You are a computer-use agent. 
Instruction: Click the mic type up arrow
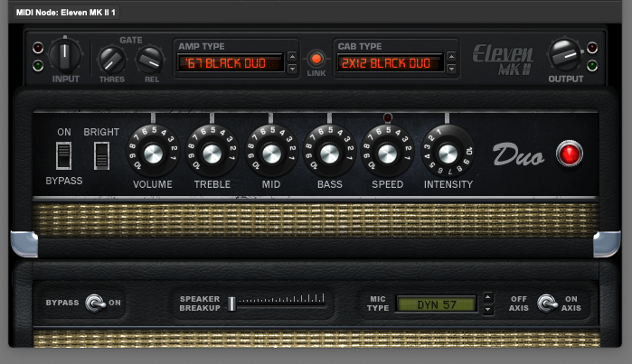(487, 297)
